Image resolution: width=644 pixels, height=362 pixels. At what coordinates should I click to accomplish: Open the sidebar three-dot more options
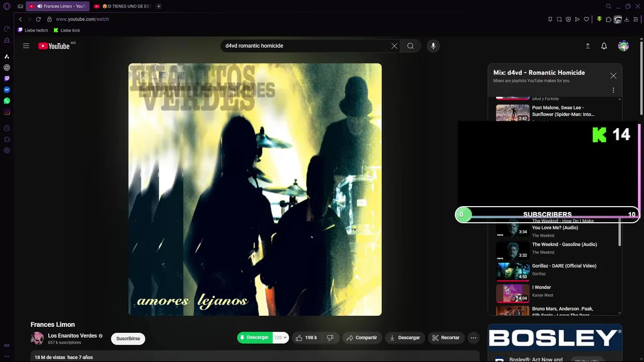(x=7, y=356)
